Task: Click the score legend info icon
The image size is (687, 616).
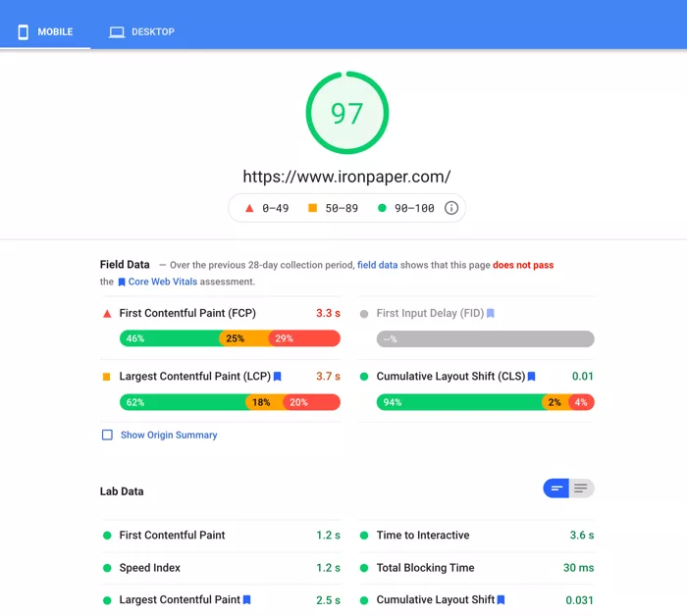Action: click(451, 208)
